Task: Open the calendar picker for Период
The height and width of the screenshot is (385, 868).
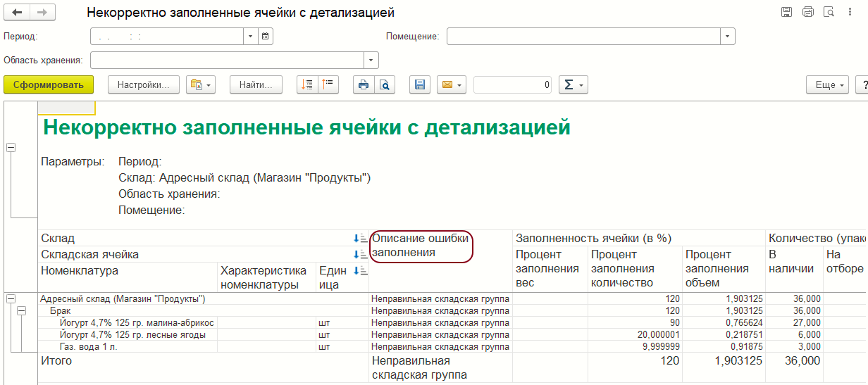Action: coord(266,36)
